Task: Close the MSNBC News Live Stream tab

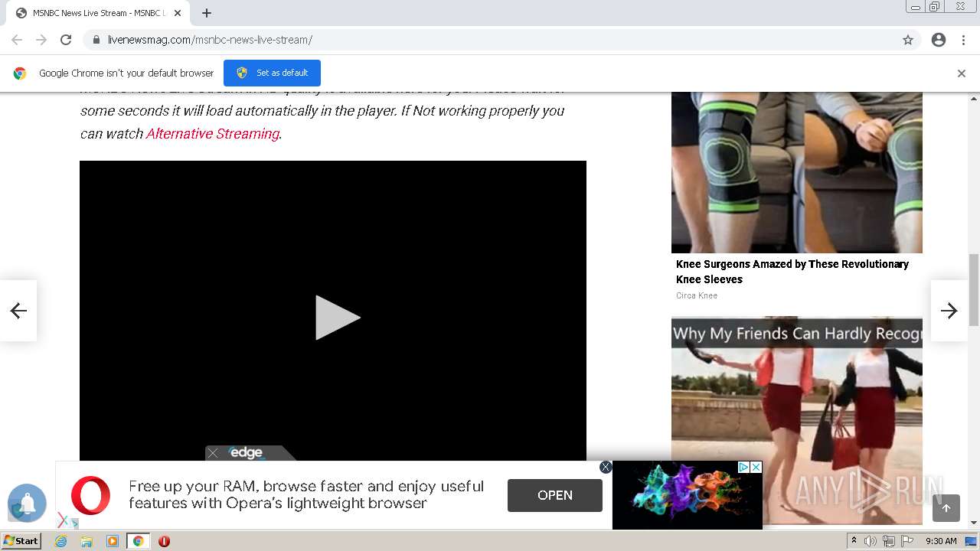Action: [x=178, y=13]
